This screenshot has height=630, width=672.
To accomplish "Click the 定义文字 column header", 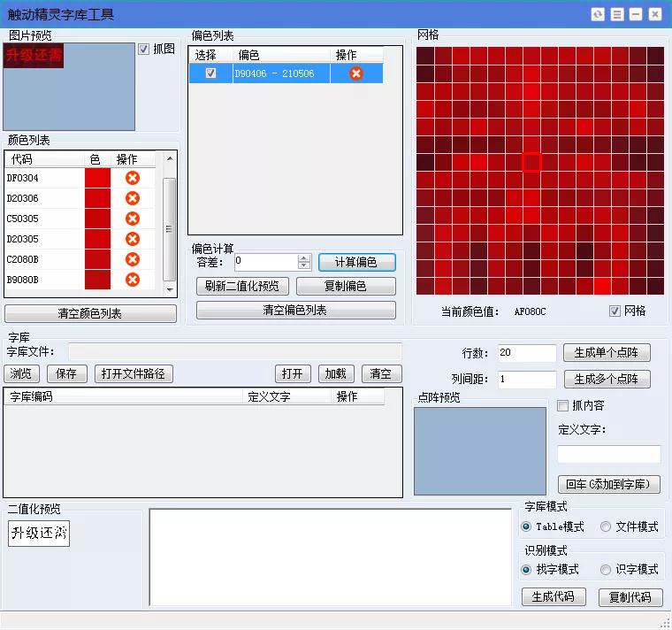I will click(x=287, y=396).
